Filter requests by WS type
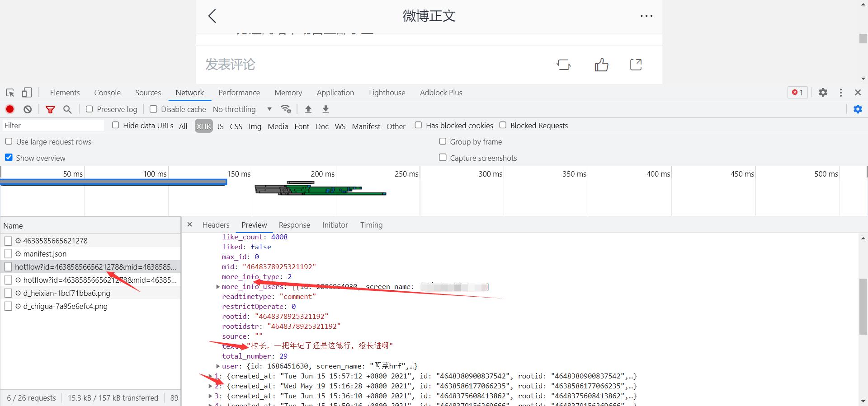Viewport: 868px width, 406px height. point(340,126)
